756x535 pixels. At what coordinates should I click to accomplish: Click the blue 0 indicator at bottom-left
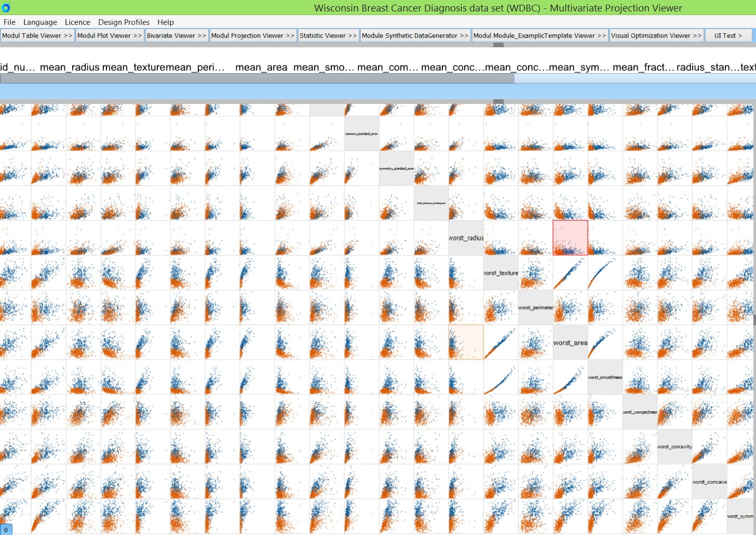click(6, 530)
